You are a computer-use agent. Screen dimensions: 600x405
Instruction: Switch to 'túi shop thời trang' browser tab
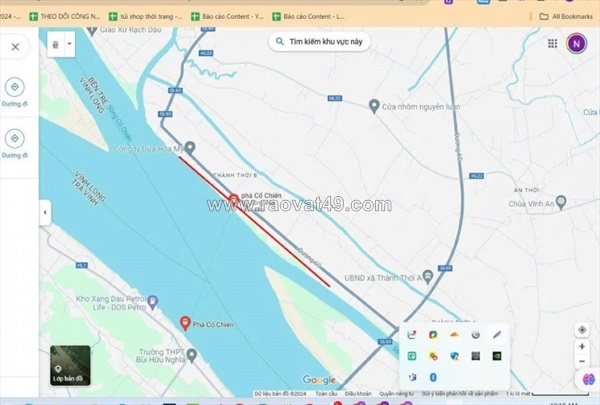145,16
